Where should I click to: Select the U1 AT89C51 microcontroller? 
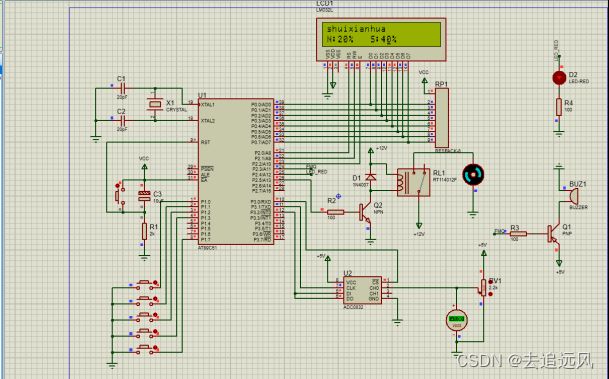pyautogui.click(x=236, y=171)
